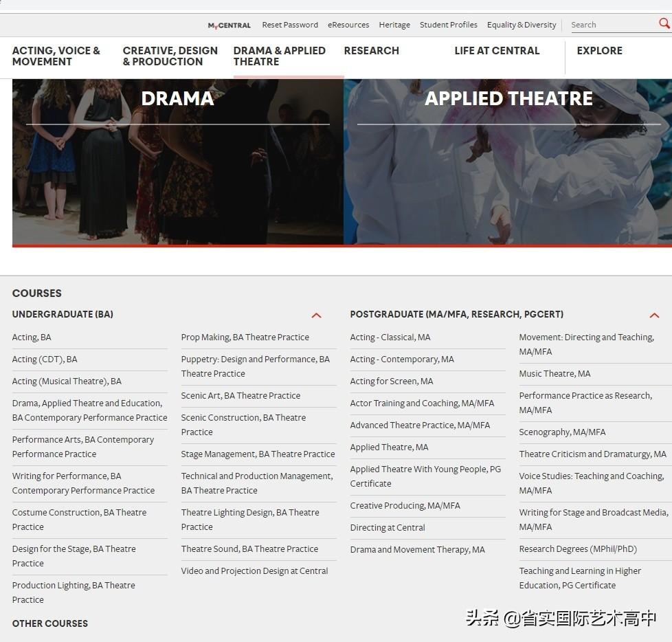
Task: Open the Applied Theatre banner image
Action: coord(508,162)
